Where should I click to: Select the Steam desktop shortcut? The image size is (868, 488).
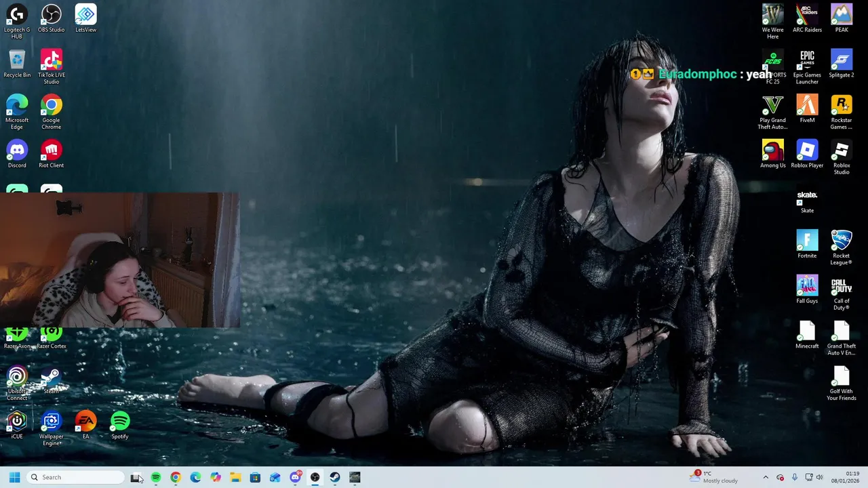[x=51, y=380]
